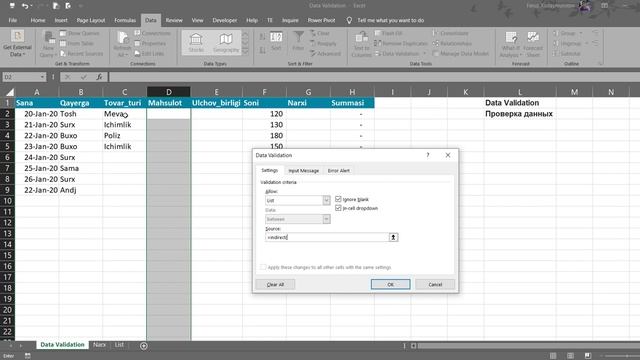Click the Undo arrow in quick access
This screenshot has width=640, height=360.
point(25,6)
